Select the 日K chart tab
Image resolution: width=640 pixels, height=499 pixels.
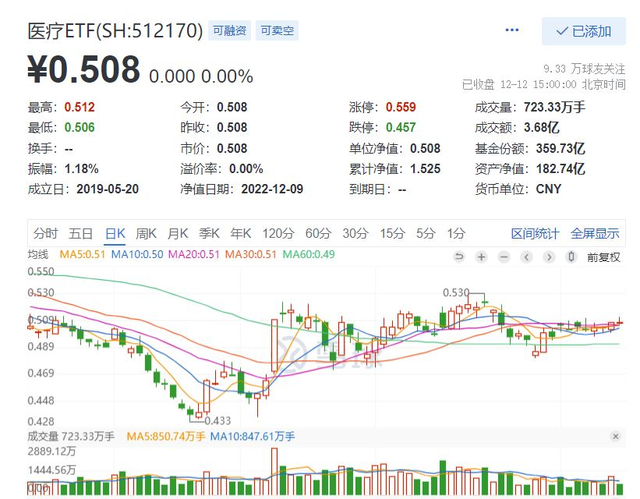tap(115, 233)
